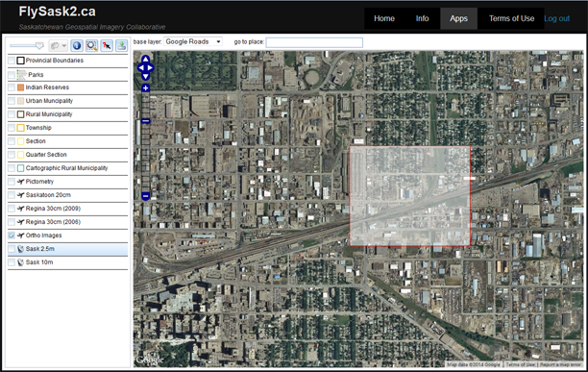Adjust the layer opacity slider handle
Screen dimensions: 588x372
click(39, 46)
